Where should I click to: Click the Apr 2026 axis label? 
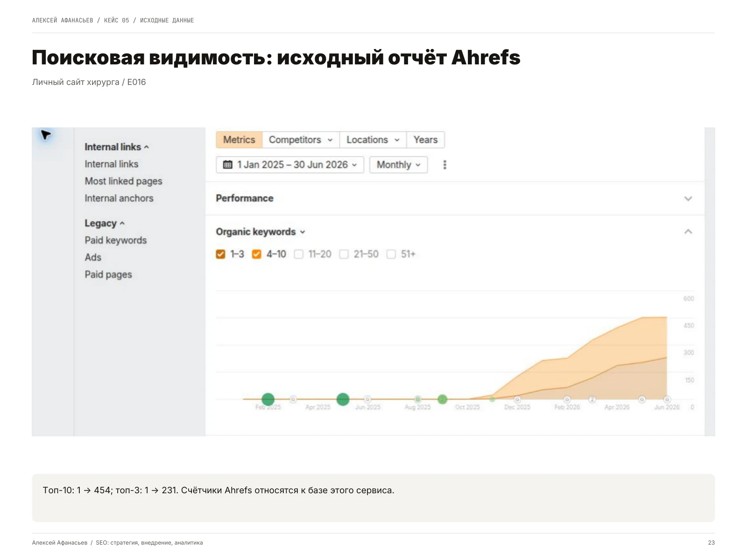617,407
